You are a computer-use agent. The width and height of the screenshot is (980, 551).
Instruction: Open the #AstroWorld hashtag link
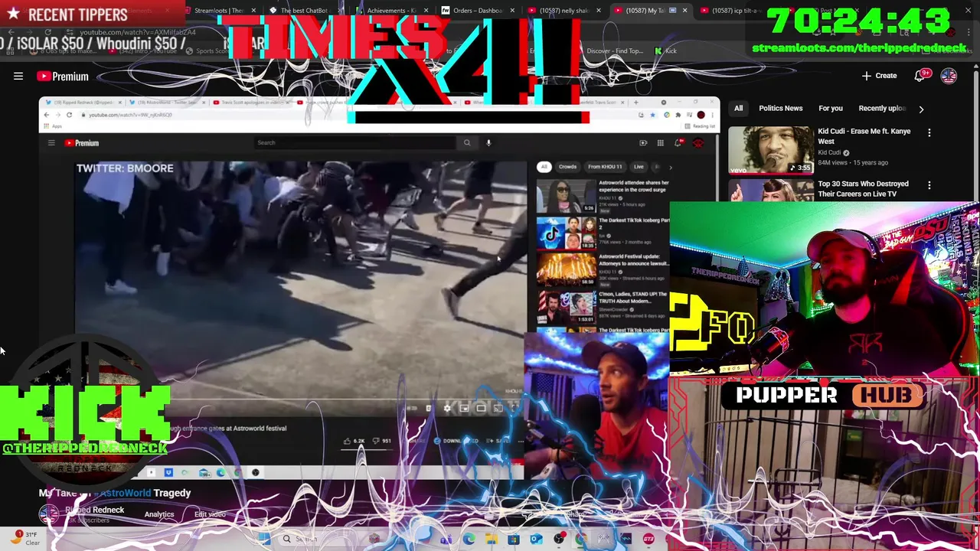122,493
